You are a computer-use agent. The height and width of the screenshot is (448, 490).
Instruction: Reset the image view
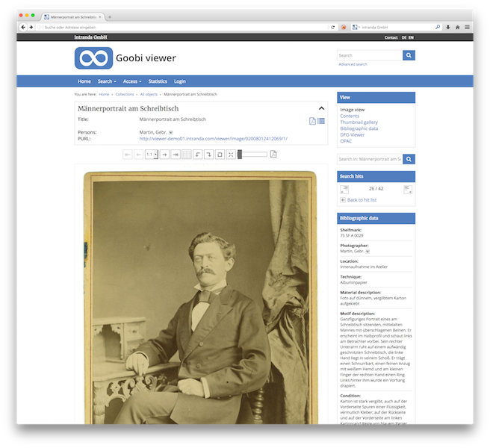[220, 155]
